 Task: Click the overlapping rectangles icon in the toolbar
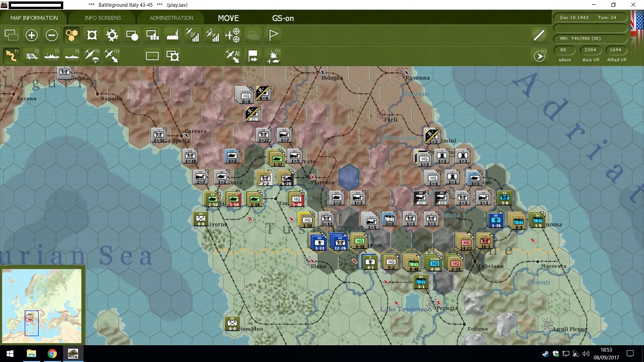point(11,35)
